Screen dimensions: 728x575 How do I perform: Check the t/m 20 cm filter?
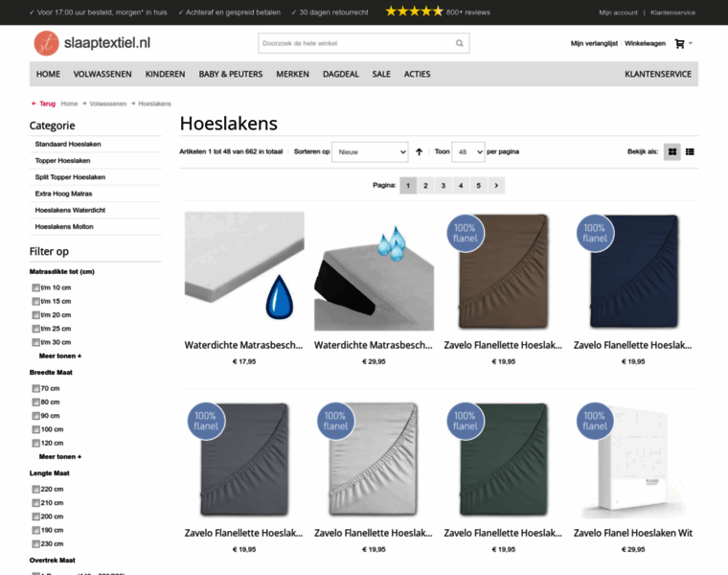[35, 315]
